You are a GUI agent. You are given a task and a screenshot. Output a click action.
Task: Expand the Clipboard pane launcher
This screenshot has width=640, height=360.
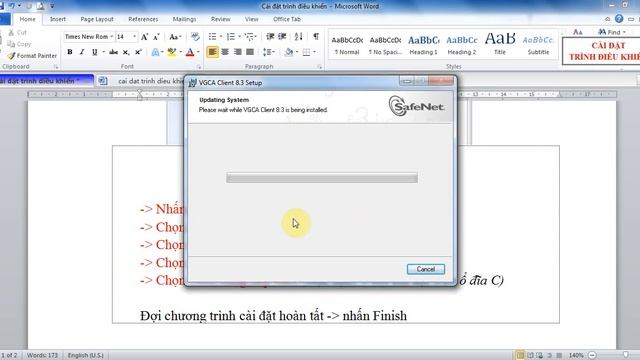pyautogui.click(x=56, y=67)
